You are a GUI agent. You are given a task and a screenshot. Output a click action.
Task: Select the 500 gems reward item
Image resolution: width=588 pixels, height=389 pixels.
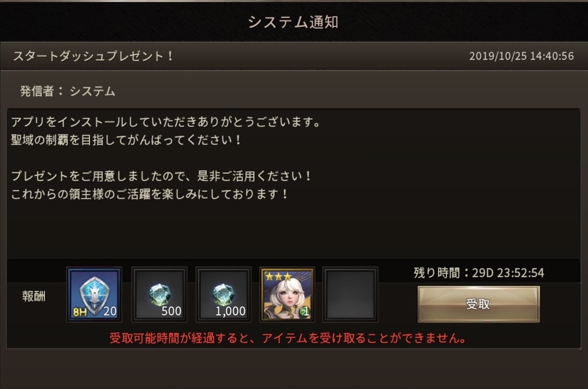point(159,295)
